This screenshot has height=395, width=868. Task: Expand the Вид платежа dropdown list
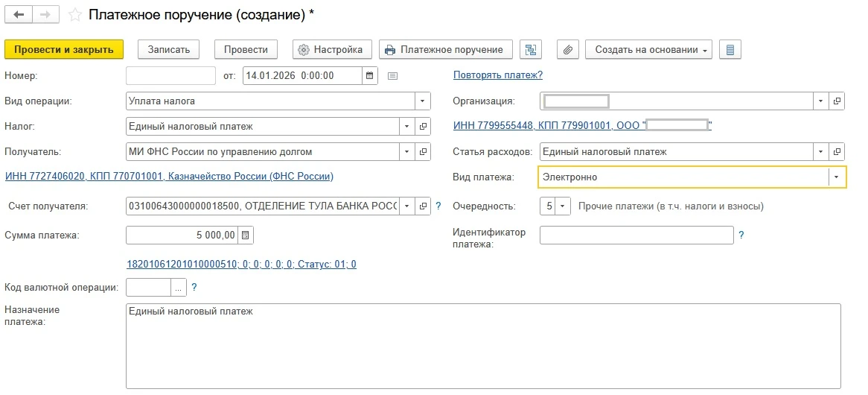837,177
